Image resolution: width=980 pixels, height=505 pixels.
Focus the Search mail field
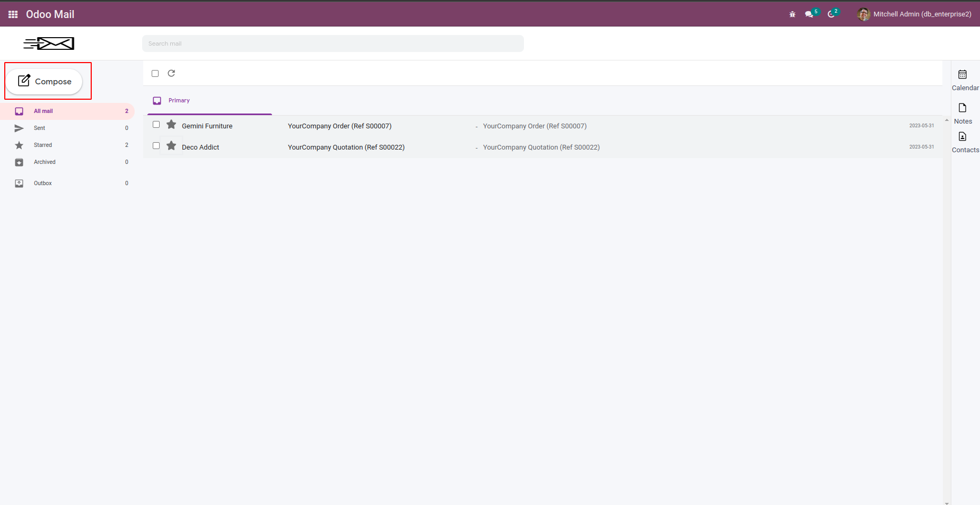[x=333, y=43]
